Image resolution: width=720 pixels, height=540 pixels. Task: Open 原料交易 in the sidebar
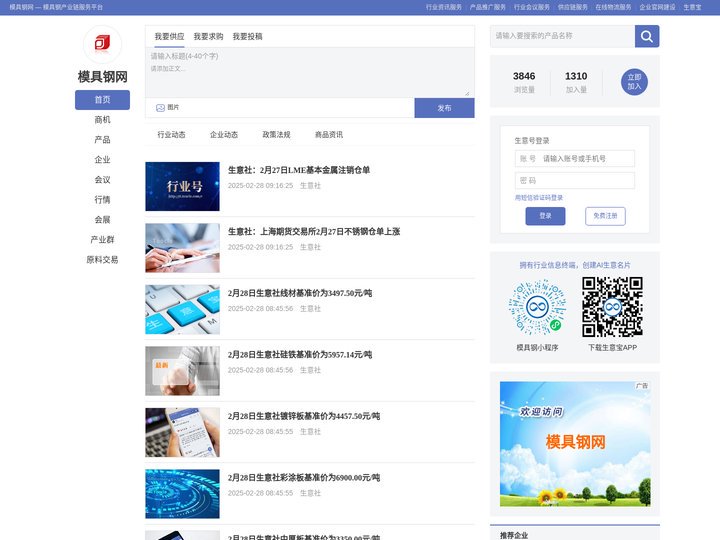pyautogui.click(x=102, y=260)
